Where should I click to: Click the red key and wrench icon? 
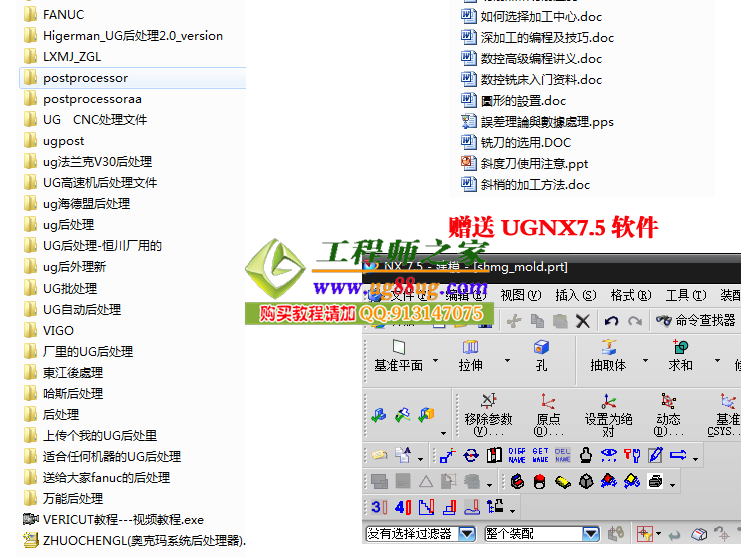pyautogui.click(x=632, y=455)
